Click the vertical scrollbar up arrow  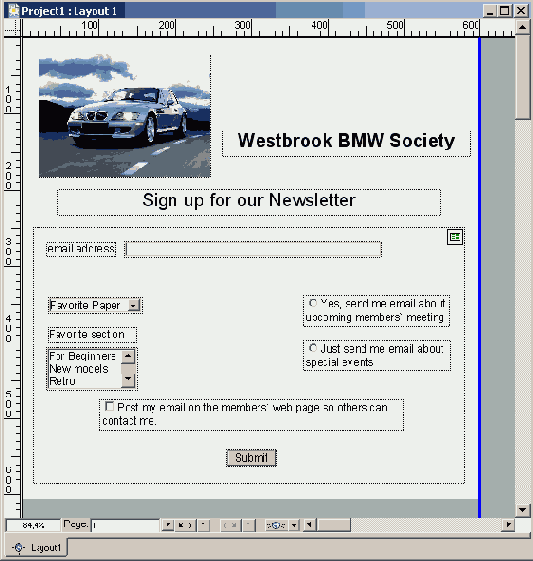pyautogui.click(x=523, y=27)
